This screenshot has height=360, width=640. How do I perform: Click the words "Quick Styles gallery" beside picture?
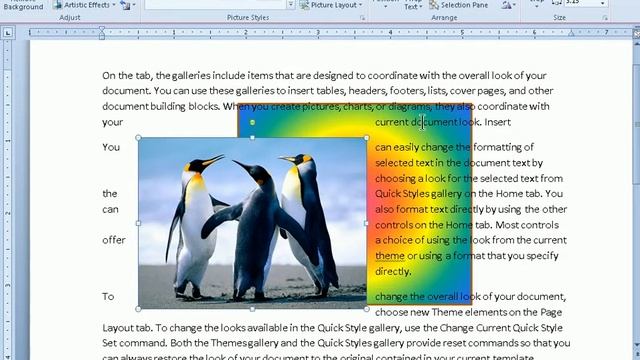tap(418, 194)
